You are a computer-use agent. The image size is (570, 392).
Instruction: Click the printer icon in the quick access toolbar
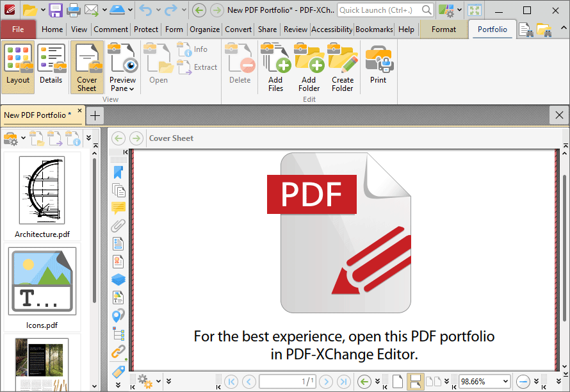(74, 10)
